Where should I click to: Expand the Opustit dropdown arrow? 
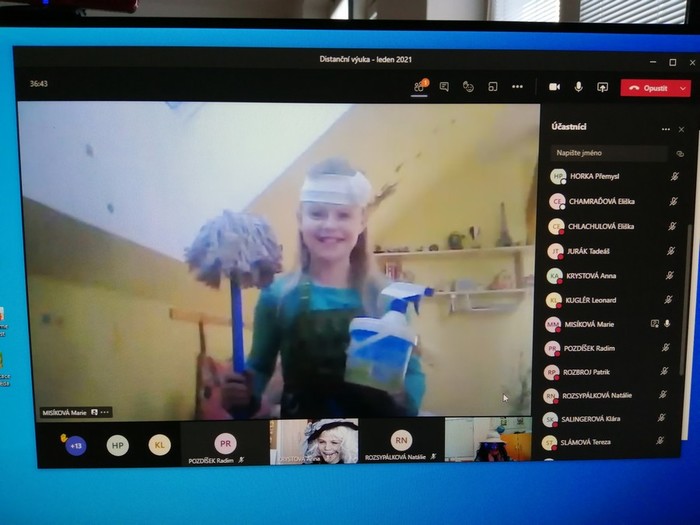pyautogui.click(x=683, y=88)
